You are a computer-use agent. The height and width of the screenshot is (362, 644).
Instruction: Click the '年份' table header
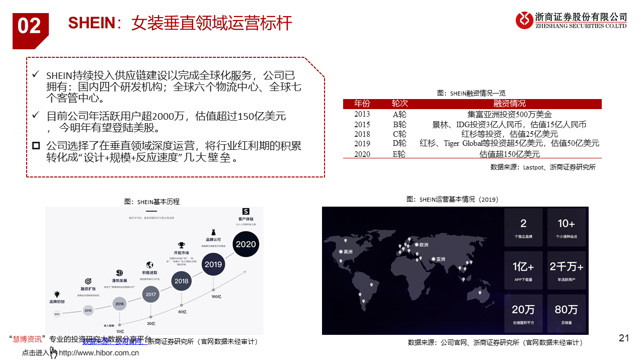pos(362,104)
